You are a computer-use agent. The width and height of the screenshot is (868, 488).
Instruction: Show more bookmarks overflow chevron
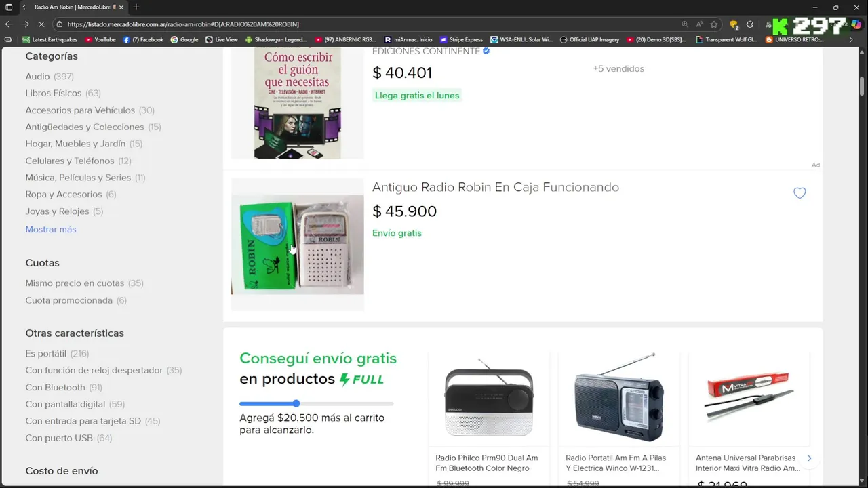point(852,39)
